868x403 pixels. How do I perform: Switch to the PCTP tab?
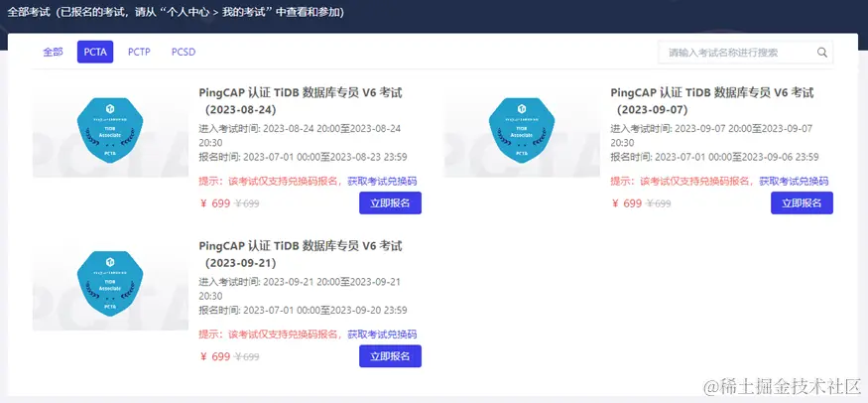(139, 52)
